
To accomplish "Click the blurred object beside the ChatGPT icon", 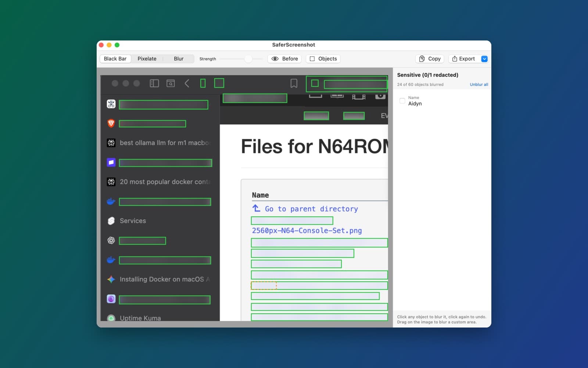I will pyautogui.click(x=142, y=241).
